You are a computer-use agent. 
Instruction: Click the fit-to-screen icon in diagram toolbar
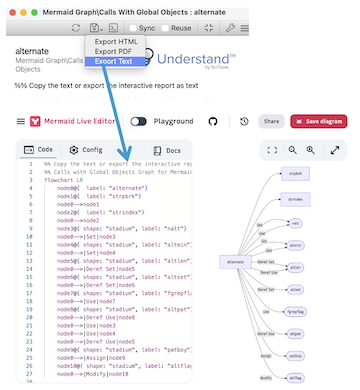click(x=272, y=150)
